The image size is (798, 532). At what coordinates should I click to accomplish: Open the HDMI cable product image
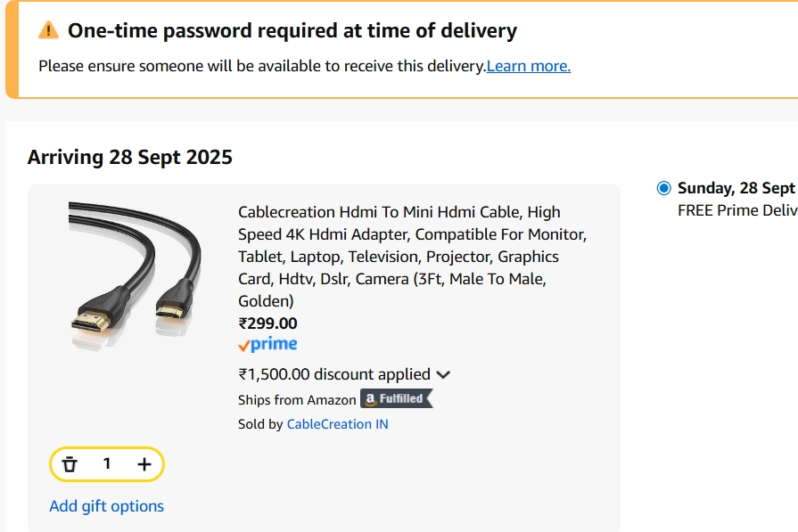[x=136, y=274]
